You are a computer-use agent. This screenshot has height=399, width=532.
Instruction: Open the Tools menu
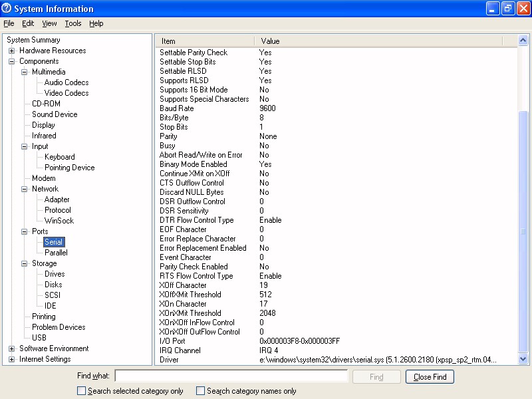click(73, 23)
